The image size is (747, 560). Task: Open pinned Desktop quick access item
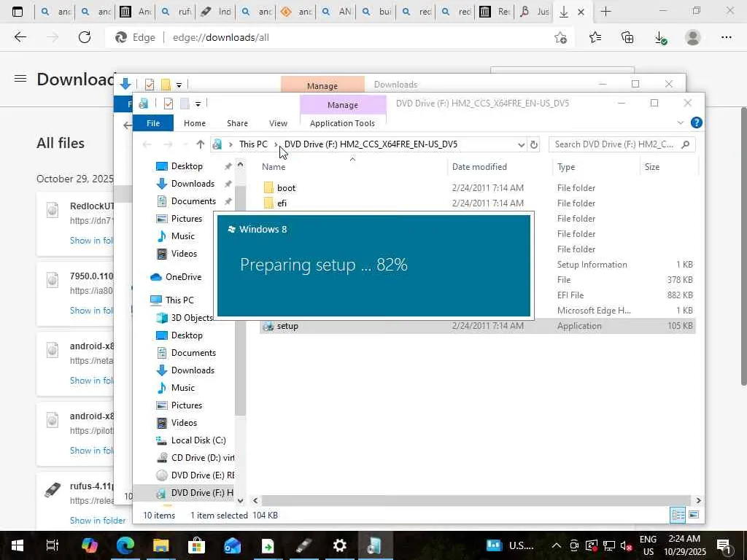coord(179,166)
